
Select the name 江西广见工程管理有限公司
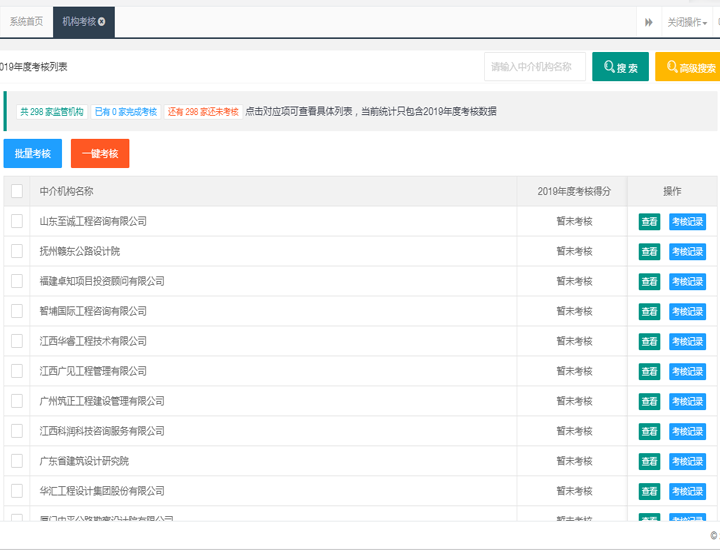pyautogui.click(x=93, y=371)
